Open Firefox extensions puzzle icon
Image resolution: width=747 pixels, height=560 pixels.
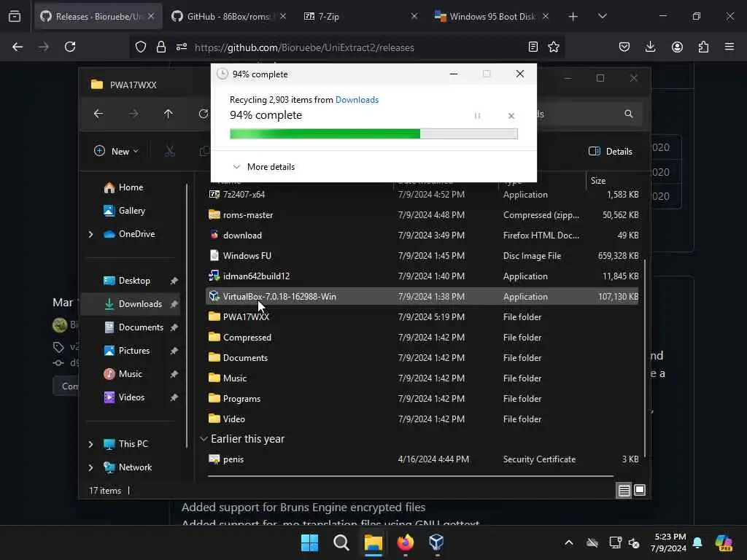(703, 47)
